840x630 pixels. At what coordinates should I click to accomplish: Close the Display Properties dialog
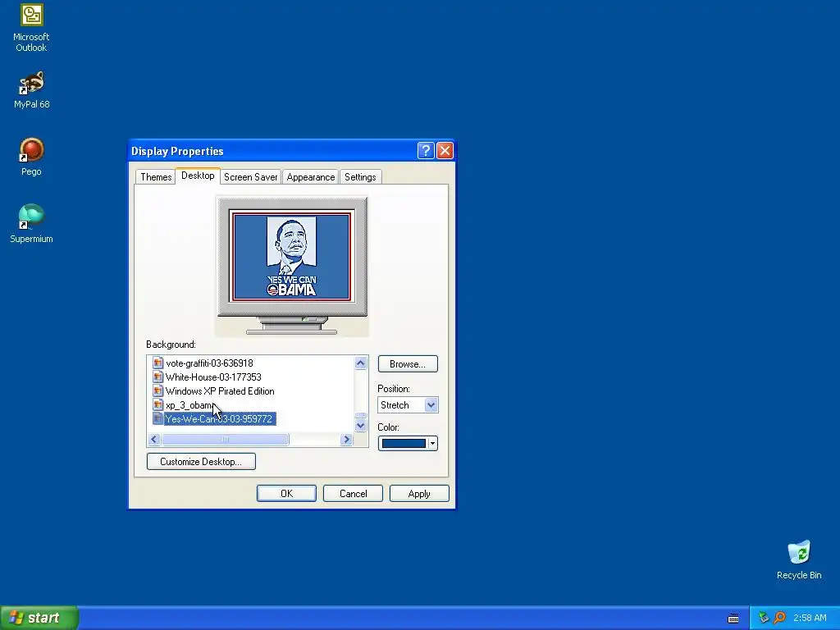pos(445,151)
